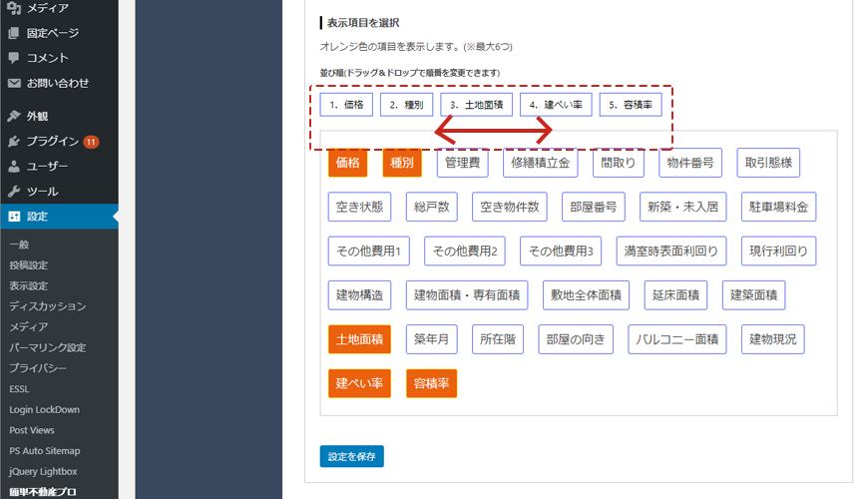Disable the orange 土地面積 item

pos(359,339)
